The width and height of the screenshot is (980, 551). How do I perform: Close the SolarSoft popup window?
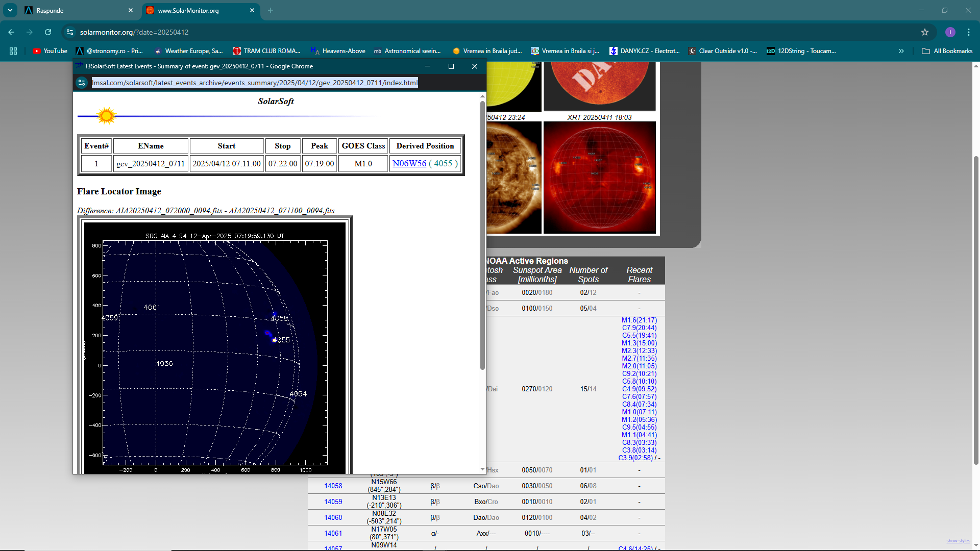[x=475, y=66]
